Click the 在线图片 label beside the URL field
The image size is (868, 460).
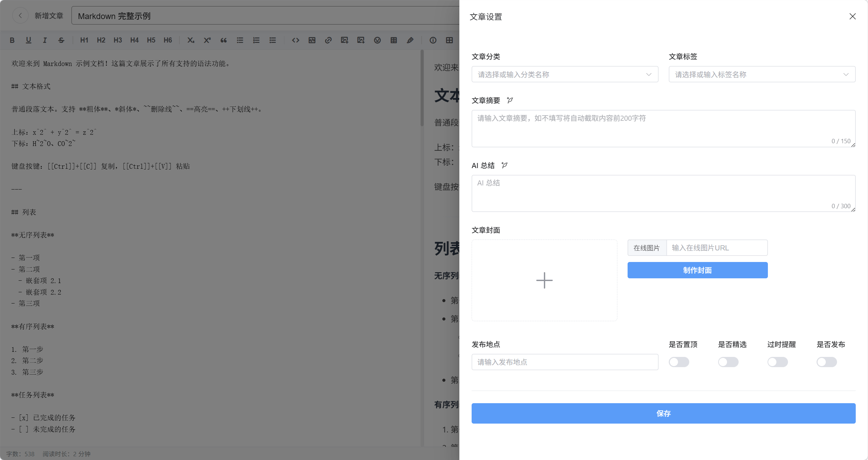[647, 248]
